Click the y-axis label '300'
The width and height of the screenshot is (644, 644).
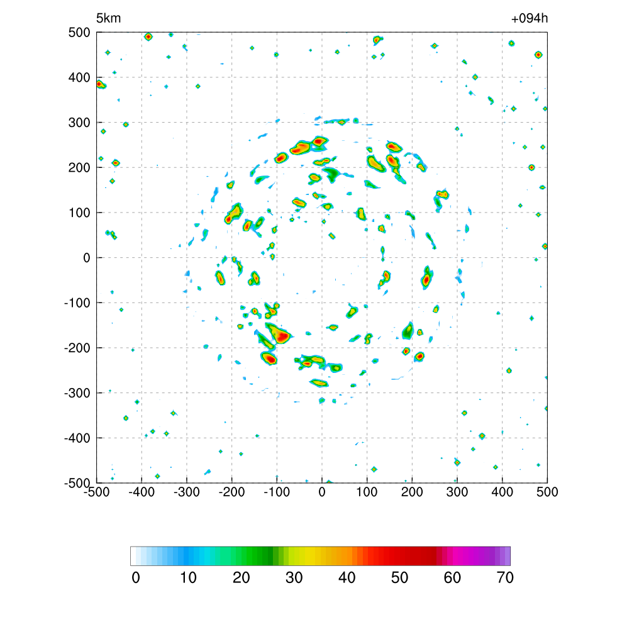[79, 123]
